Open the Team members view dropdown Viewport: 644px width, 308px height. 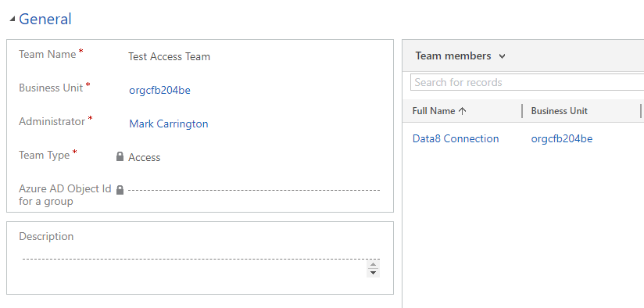pos(502,56)
